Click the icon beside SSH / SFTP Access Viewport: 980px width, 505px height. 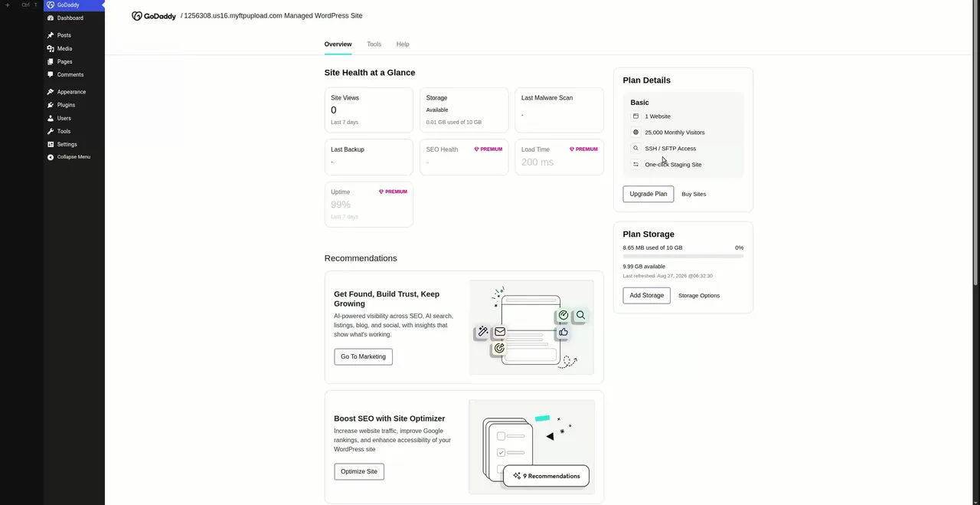point(635,149)
